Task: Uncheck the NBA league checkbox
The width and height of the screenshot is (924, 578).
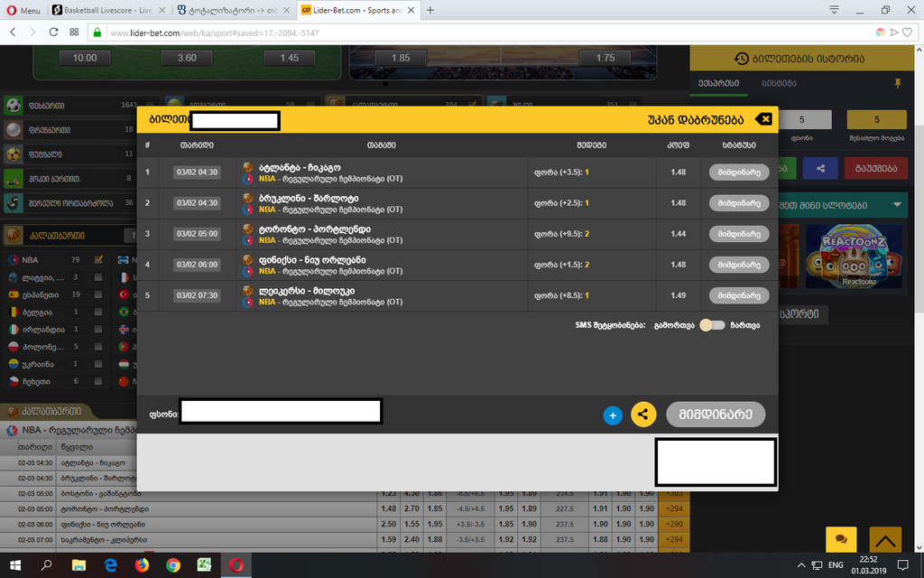Action: 98,259
